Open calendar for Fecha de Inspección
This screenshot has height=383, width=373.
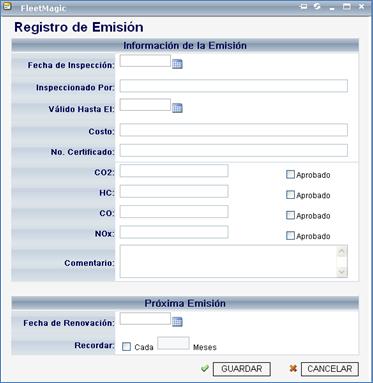pyautogui.click(x=177, y=64)
